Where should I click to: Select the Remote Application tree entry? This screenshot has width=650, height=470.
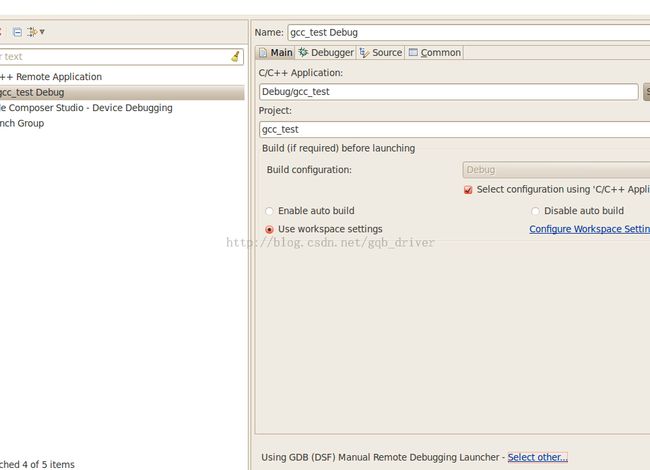click(x=51, y=77)
